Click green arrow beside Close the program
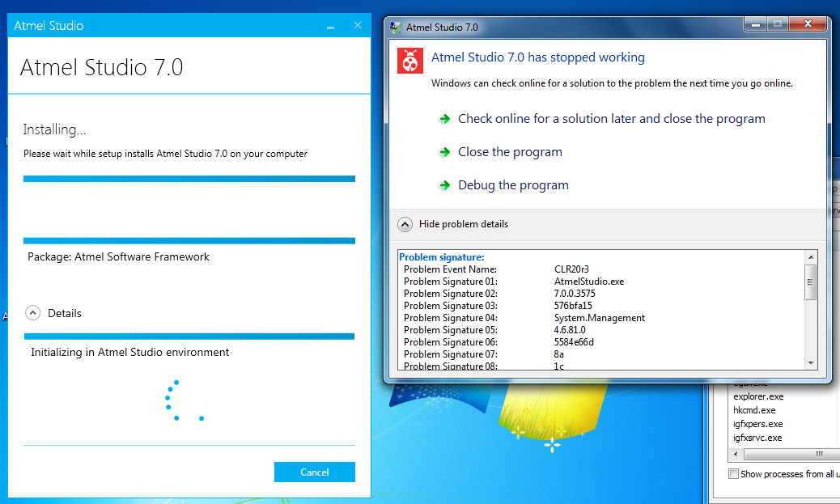 coord(444,152)
